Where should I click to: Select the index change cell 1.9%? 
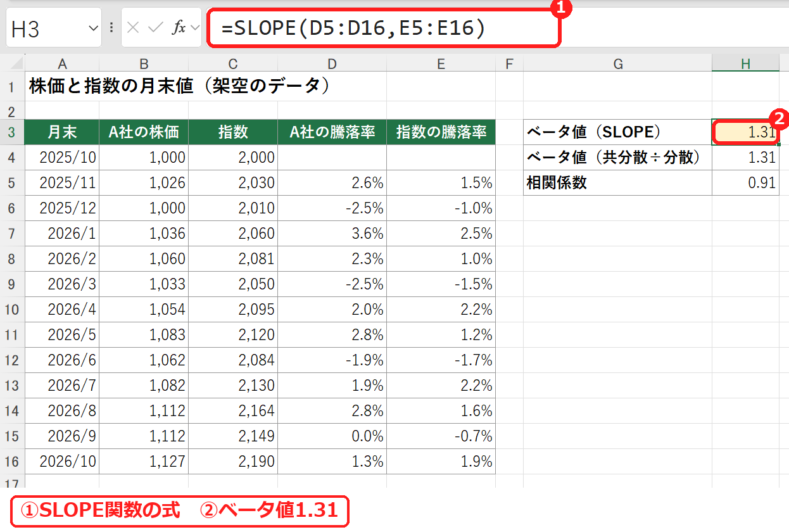click(x=441, y=461)
